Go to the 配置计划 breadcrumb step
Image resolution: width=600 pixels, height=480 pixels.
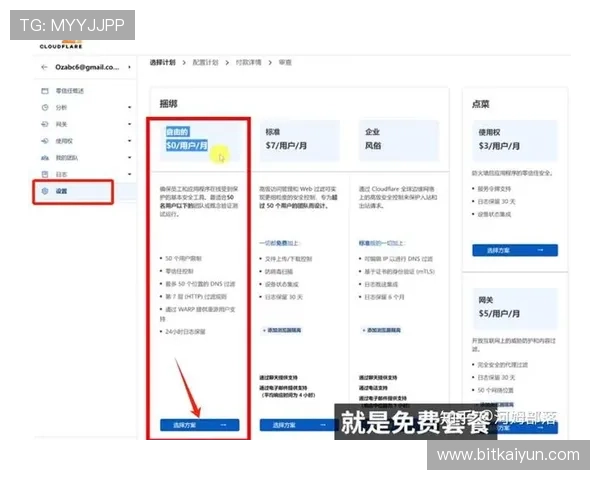tap(205, 62)
